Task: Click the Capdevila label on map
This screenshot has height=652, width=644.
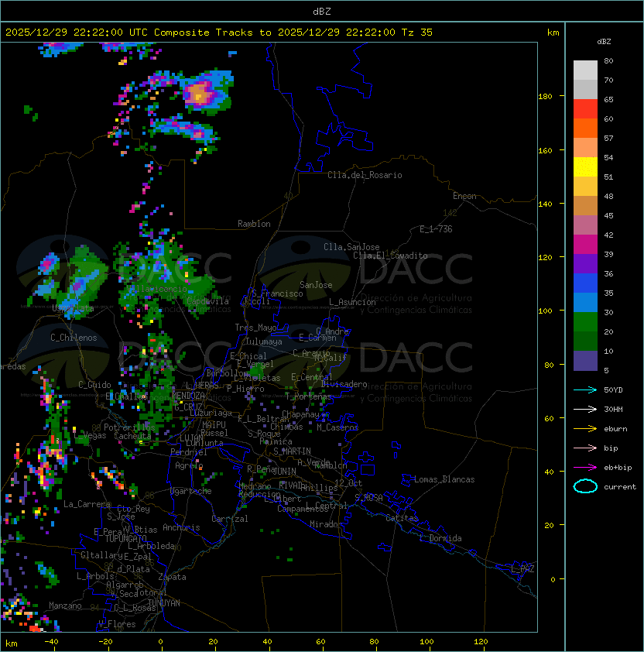Action: point(207,301)
